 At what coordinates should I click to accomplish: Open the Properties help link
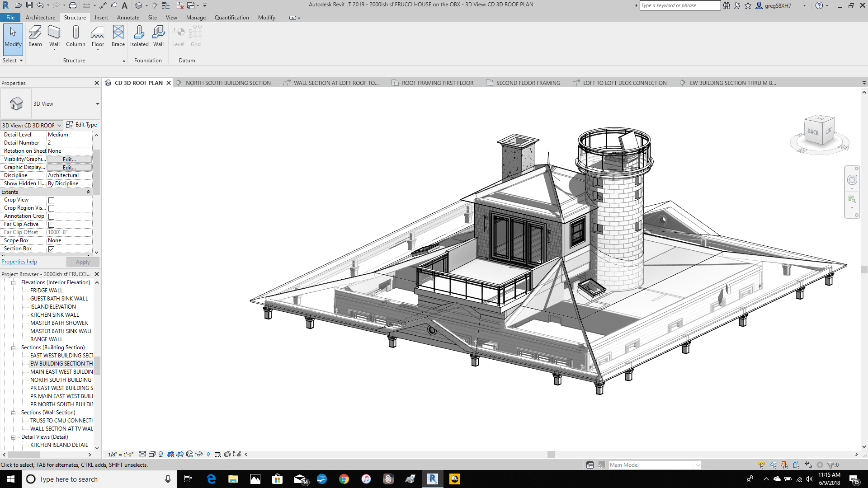pos(19,262)
